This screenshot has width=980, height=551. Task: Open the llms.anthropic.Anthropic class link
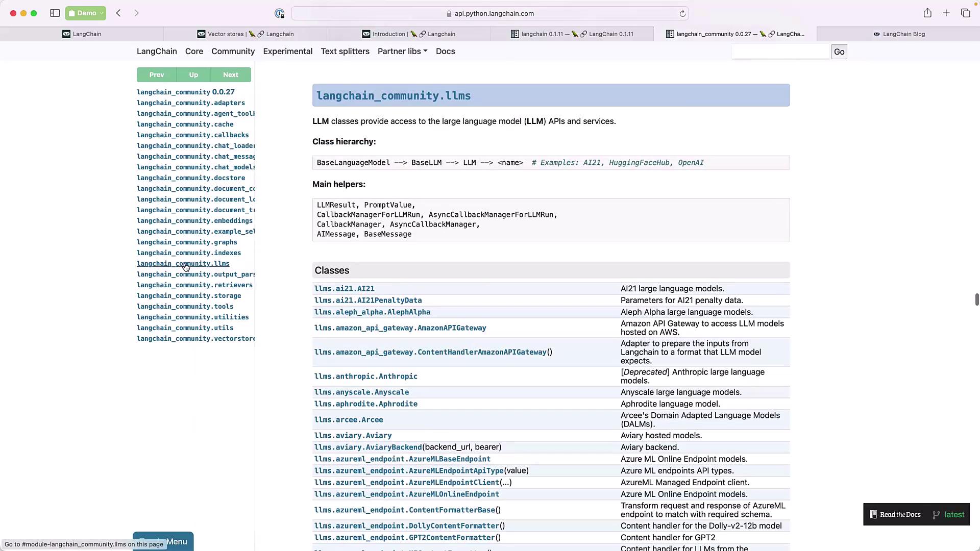click(365, 377)
